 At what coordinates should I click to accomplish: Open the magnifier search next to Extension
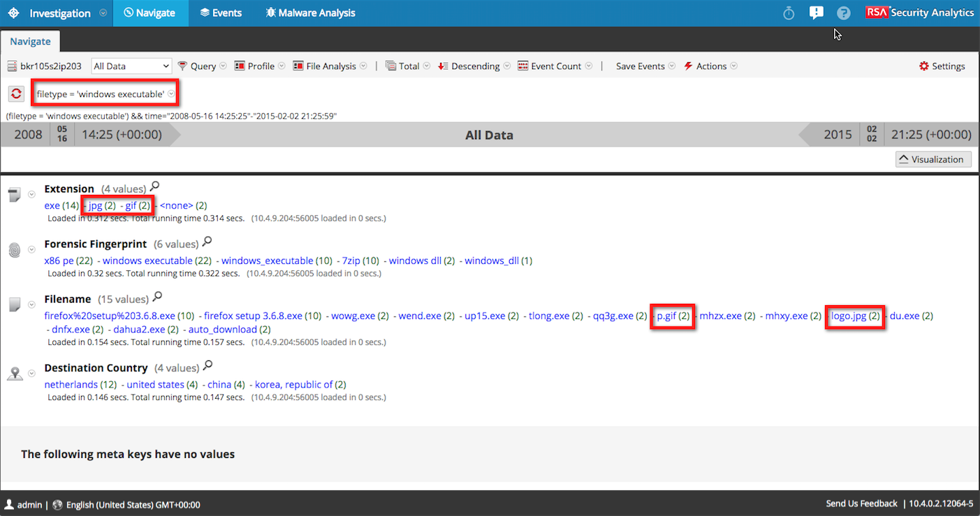(153, 186)
